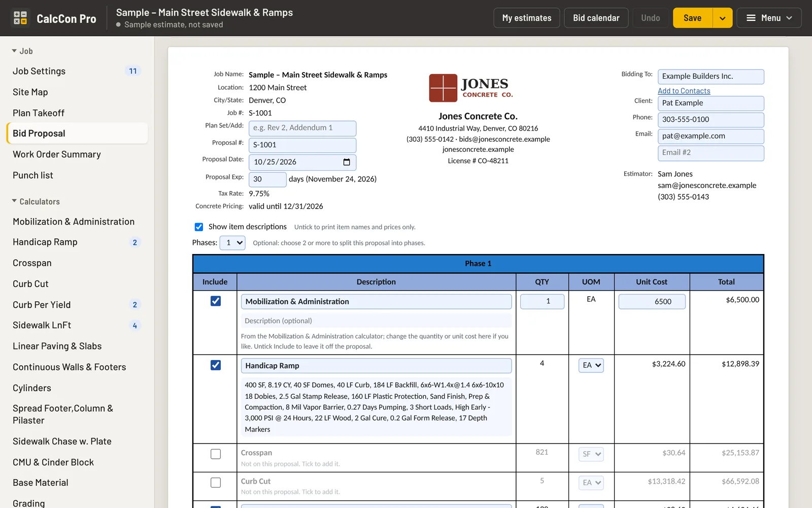Click the Mobilization unit cost field
Viewport: 812px width, 508px height.
tap(652, 302)
